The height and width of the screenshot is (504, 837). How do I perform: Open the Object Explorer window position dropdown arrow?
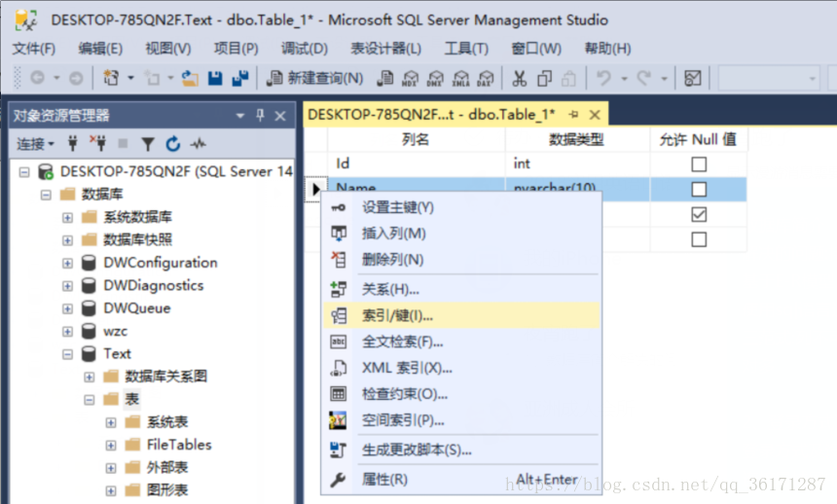point(239,116)
